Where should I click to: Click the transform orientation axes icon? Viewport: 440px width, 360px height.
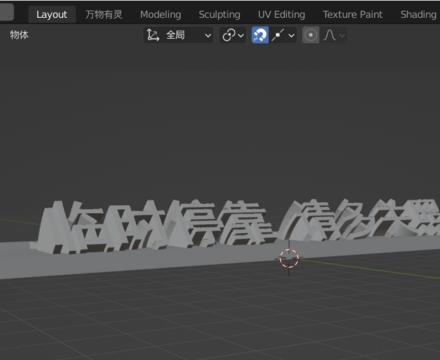pyautogui.click(x=153, y=35)
